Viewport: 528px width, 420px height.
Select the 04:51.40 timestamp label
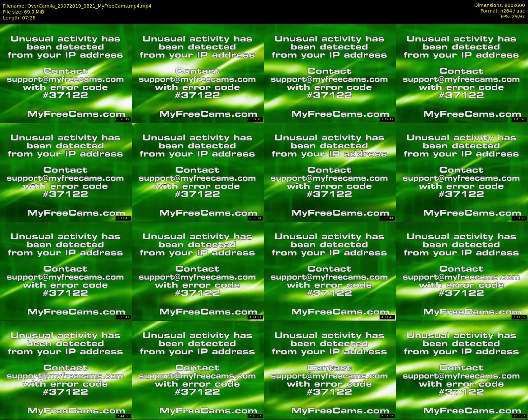click(x=387, y=317)
